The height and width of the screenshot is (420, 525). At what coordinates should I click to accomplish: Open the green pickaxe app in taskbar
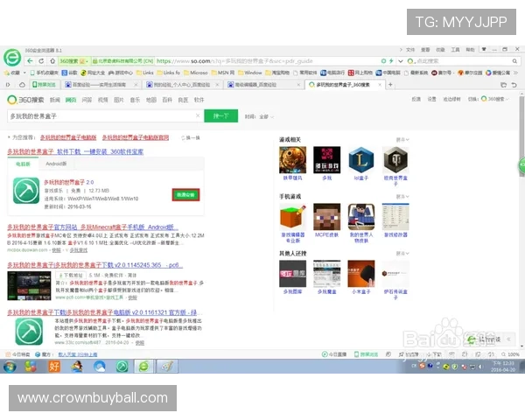point(122,367)
